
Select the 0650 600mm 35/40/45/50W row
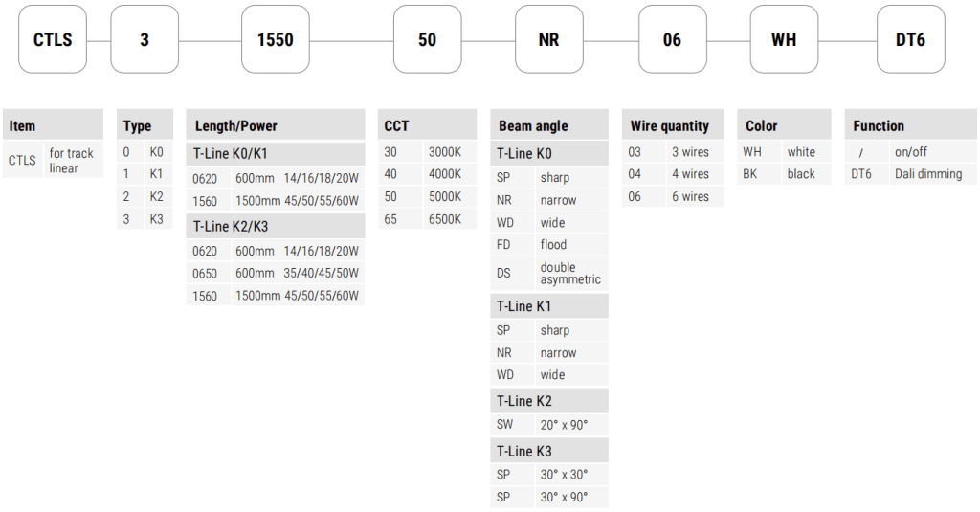pos(275,274)
